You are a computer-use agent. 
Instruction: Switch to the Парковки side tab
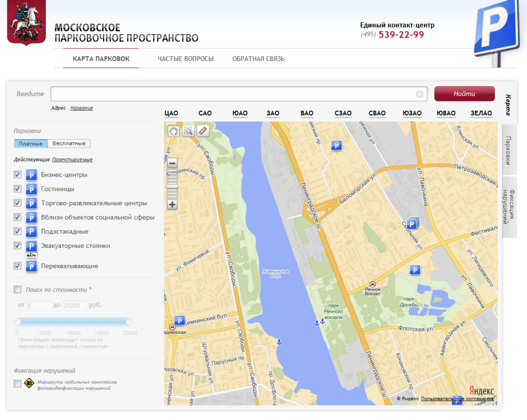pyautogui.click(x=508, y=150)
